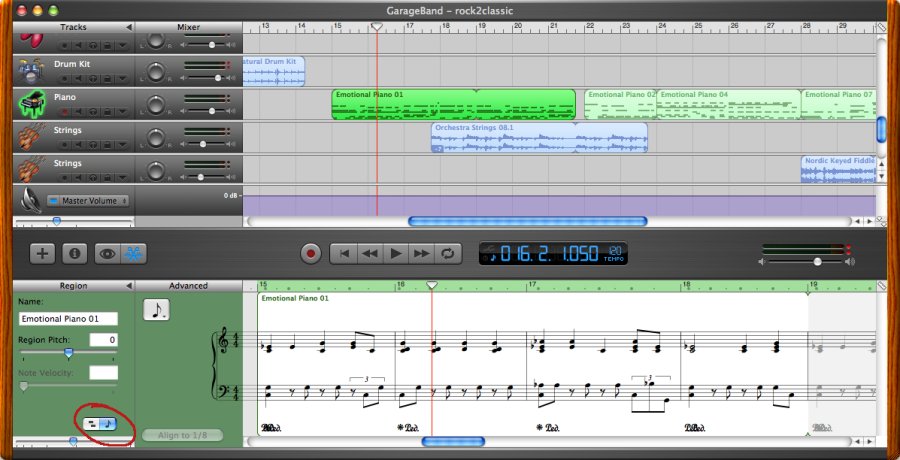
Task: Click the Region column header
Action: tap(73, 285)
